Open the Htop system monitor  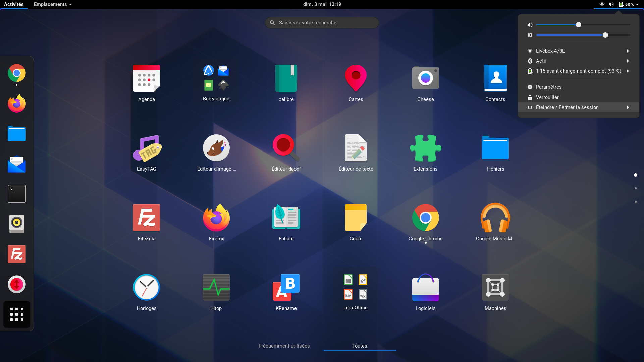point(216,288)
